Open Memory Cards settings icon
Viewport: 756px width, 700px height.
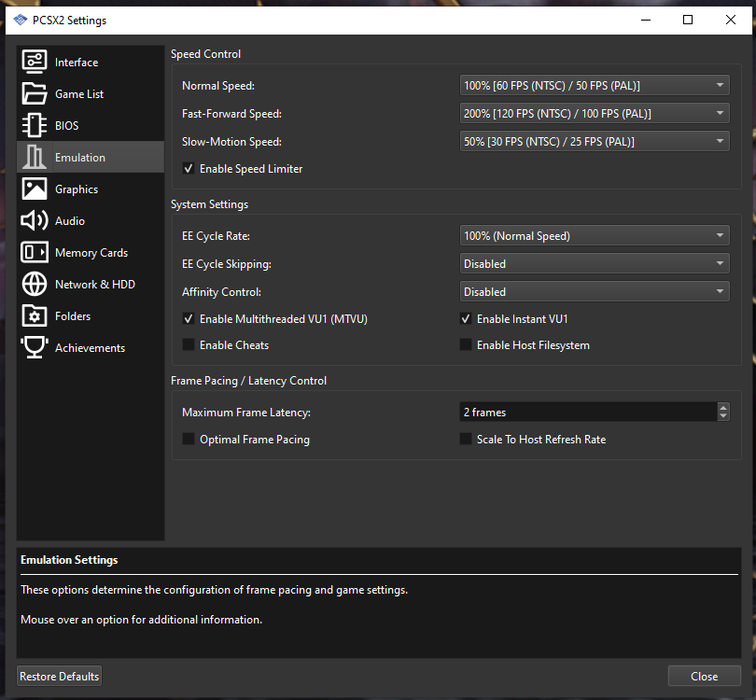[x=35, y=252]
